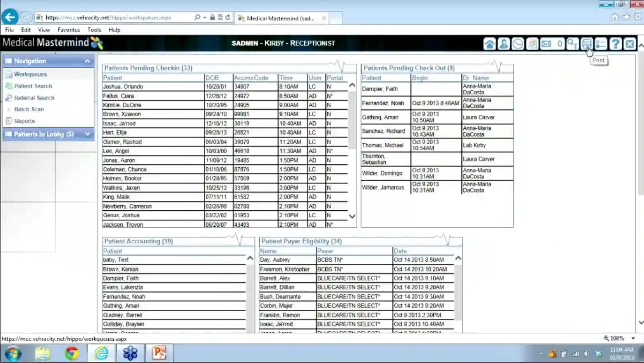Open the Home workqueues icon
This screenshot has height=363, width=644.
[x=489, y=43]
